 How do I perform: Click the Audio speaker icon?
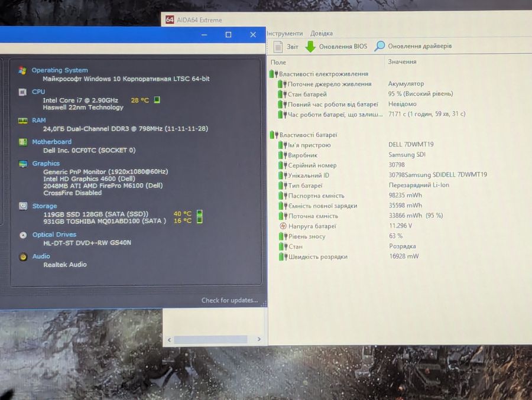click(x=23, y=257)
